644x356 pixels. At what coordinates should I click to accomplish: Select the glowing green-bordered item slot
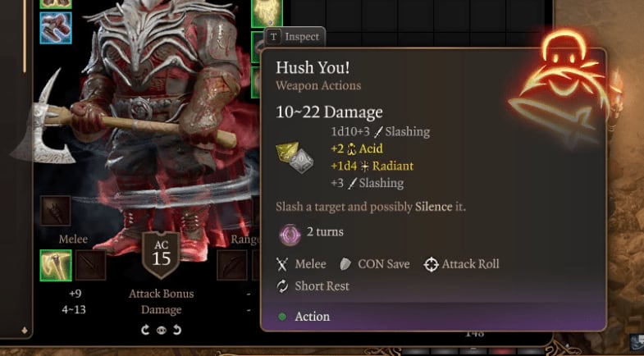267,13
